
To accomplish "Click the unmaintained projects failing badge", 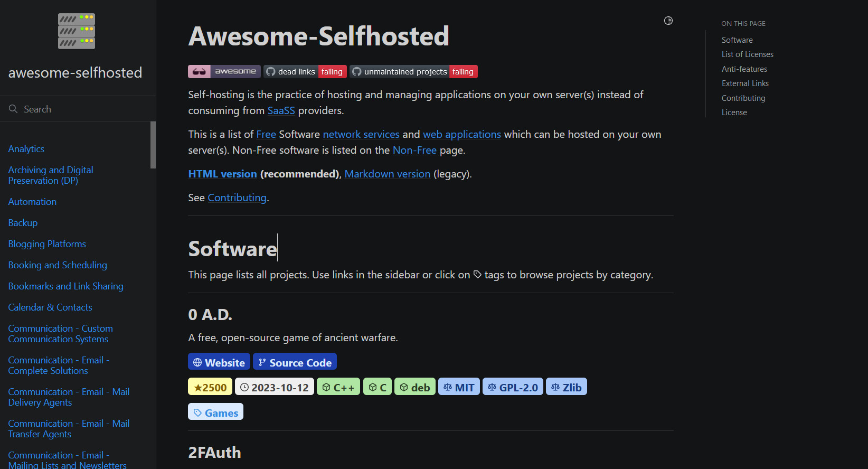I will point(413,71).
